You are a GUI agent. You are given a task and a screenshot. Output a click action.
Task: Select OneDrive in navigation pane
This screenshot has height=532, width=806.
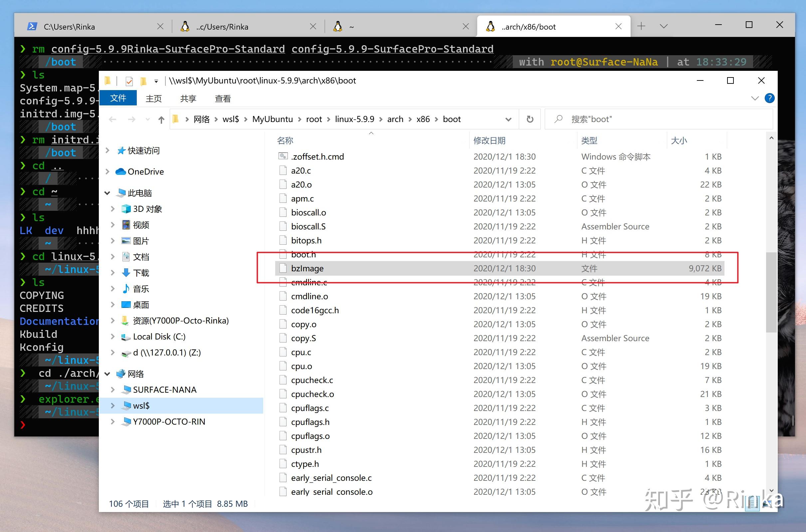click(x=145, y=172)
